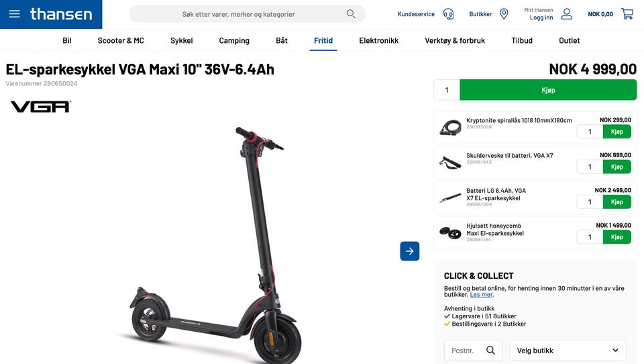This screenshot has height=364, width=644.
Task: Click the Postnr. input field
Action: (x=473, y=351)
